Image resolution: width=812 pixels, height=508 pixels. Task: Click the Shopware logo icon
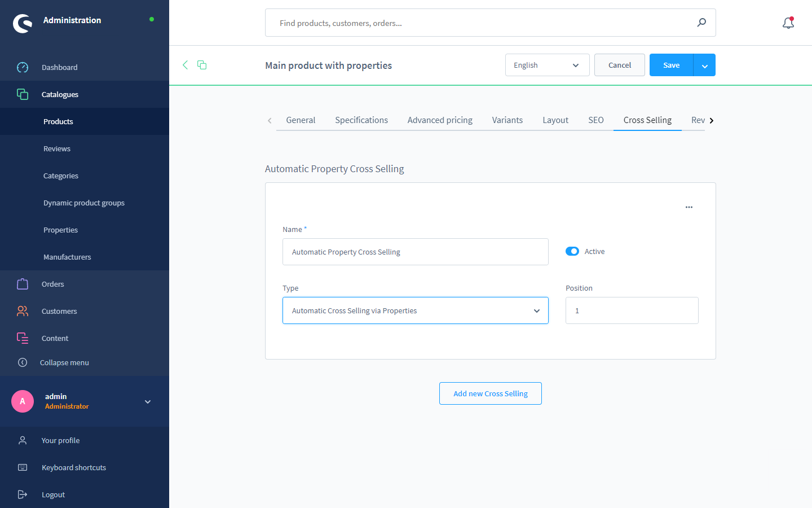(x=23, y=23)
